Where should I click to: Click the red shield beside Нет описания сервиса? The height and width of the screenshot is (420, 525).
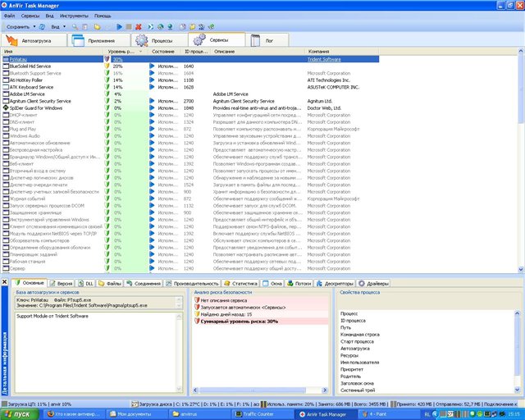197,300
